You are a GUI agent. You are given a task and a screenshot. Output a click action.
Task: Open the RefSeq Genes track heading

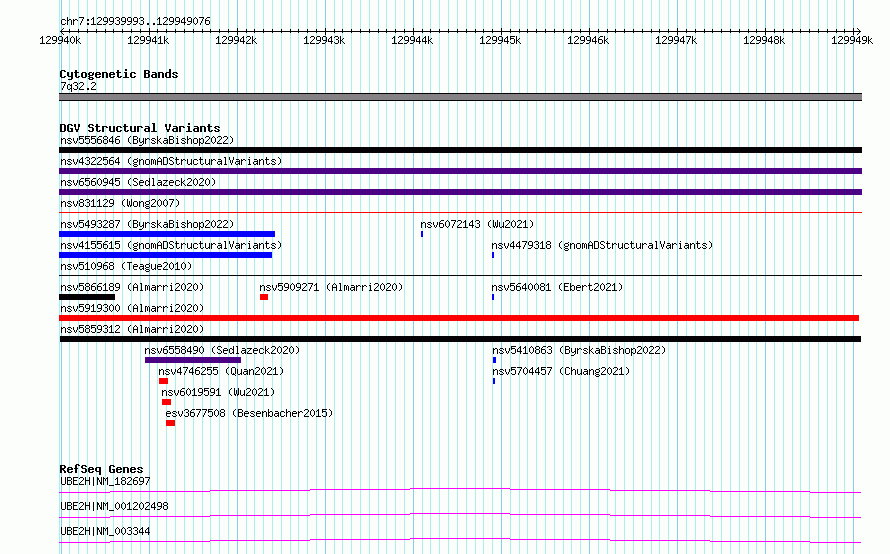101,469
